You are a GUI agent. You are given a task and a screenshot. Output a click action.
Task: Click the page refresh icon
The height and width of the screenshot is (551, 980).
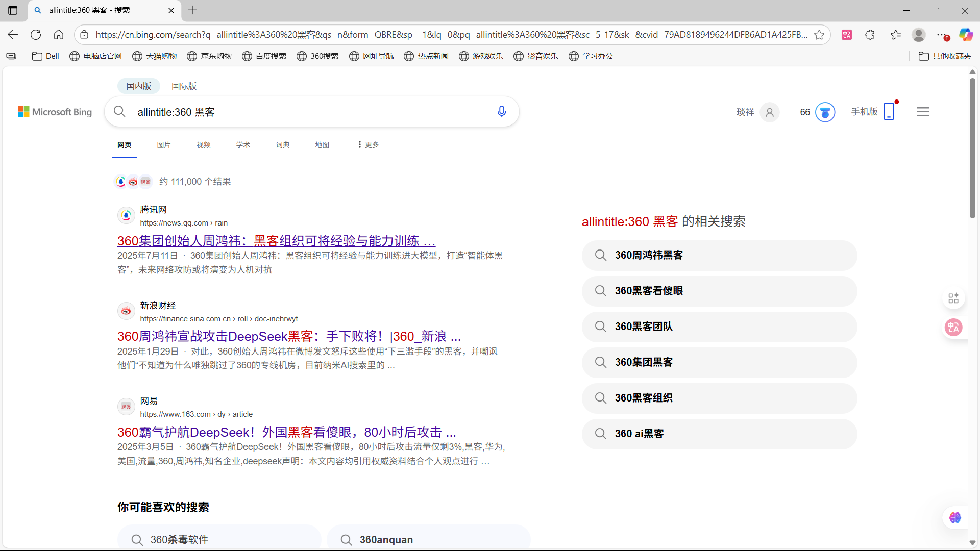click(36, 35)
